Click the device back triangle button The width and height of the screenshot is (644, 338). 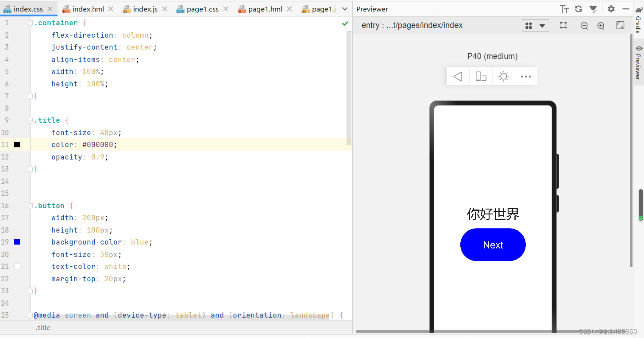tap(458, 77)
